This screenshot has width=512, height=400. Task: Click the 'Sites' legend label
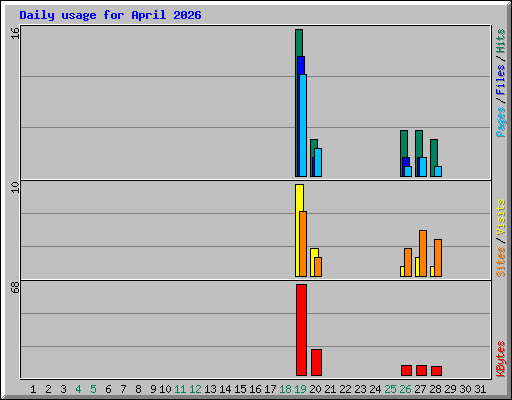click(x=501, y=262)
